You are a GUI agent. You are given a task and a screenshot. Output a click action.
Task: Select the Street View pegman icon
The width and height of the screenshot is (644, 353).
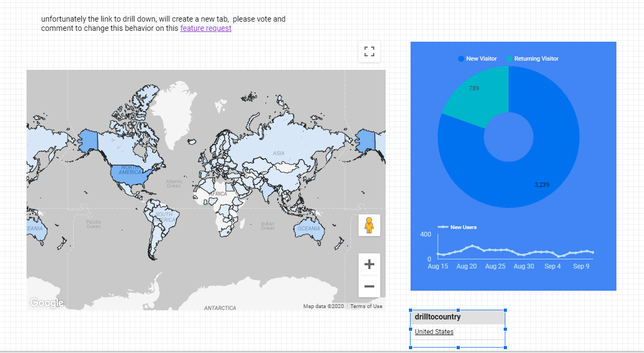369,225
